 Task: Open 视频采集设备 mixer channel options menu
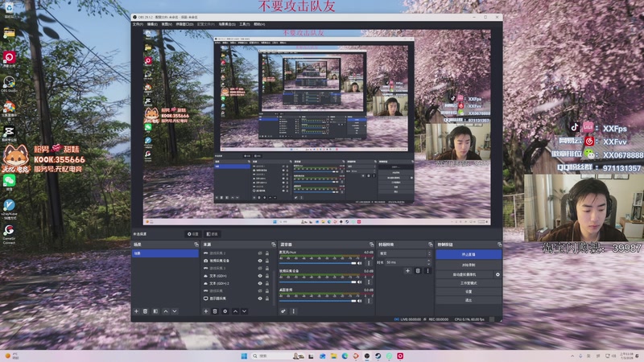pyautogui.click(x=369, y=282)
